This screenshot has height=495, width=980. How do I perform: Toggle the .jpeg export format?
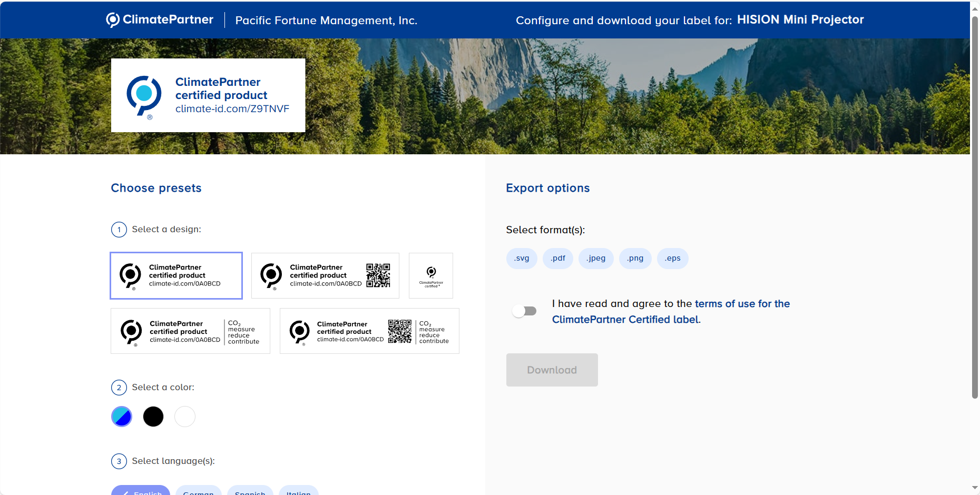(x=596, y=259)
